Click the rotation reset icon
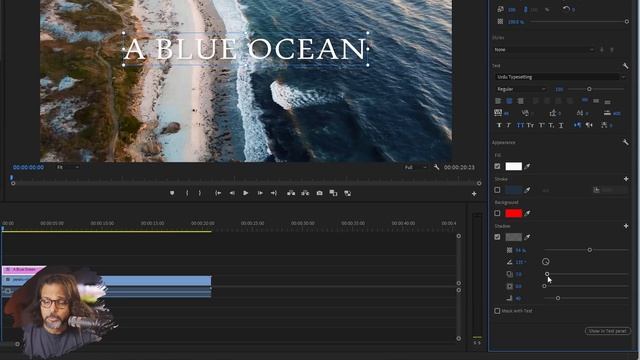The width and height of the screenshot is (640, 360). (566, 9)
